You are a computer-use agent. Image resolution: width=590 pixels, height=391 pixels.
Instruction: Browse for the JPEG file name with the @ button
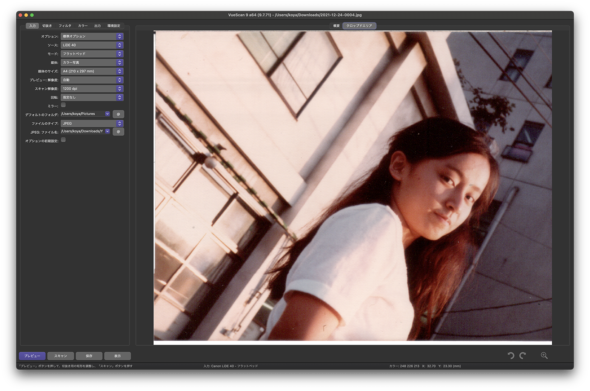(x=118, y=132)
